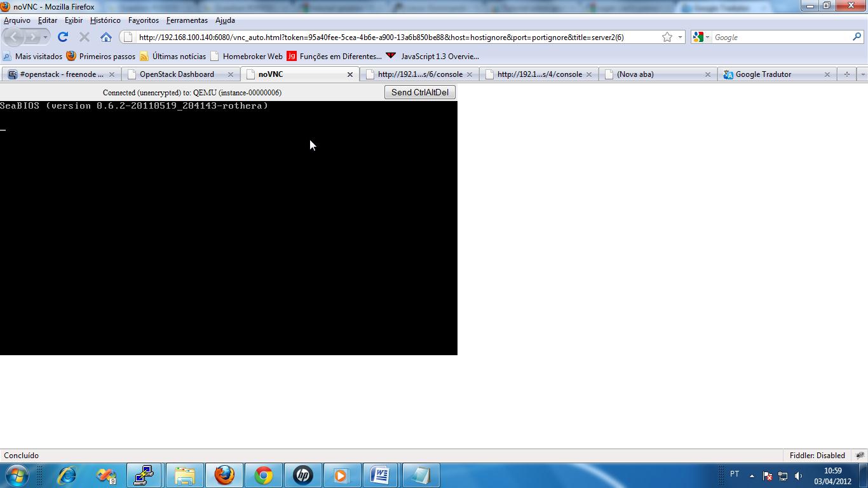Show hidden system tray icons

coord(752,476)
